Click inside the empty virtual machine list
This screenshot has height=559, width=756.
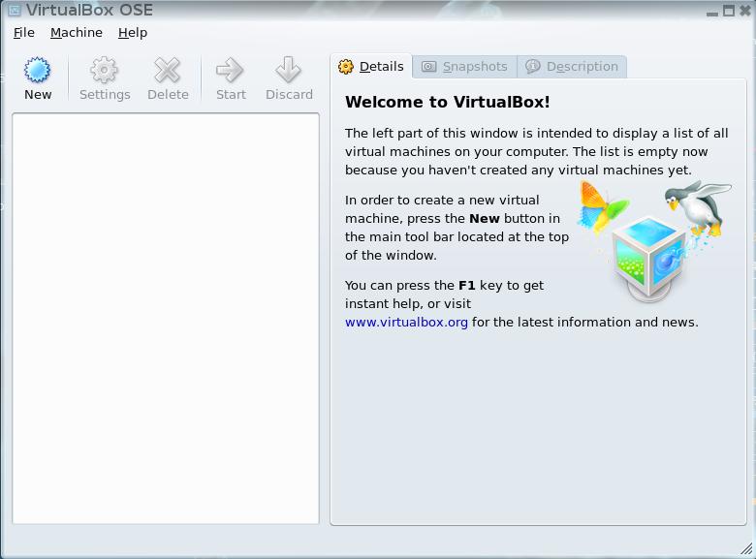(x=166, y=319)
